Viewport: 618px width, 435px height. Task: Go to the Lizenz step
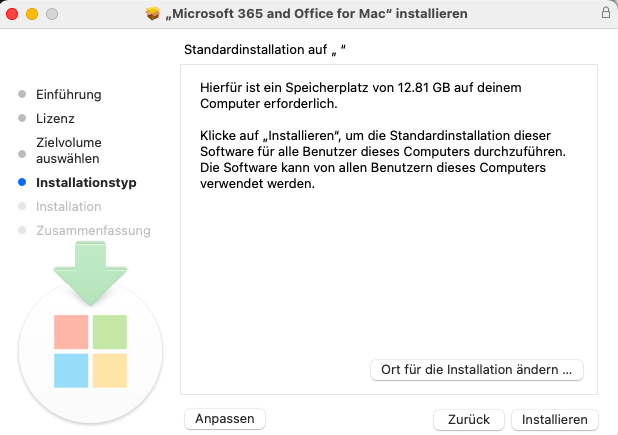tap(55, 118)
